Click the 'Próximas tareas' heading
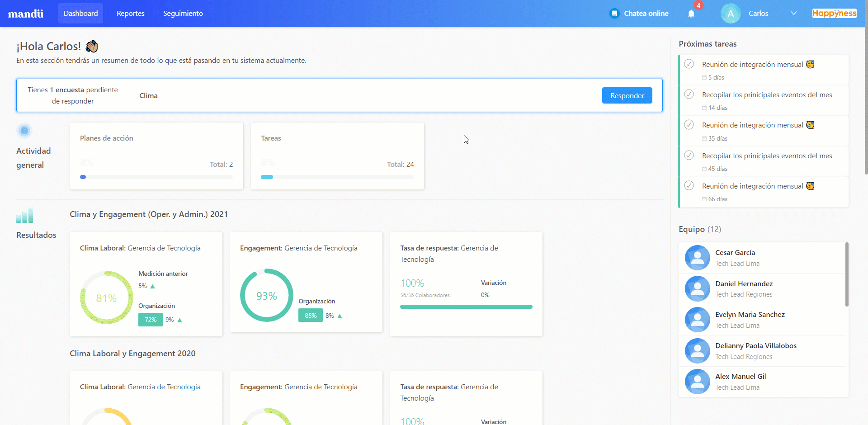Screen dimensions: 868x425 [x=708, y=44]
